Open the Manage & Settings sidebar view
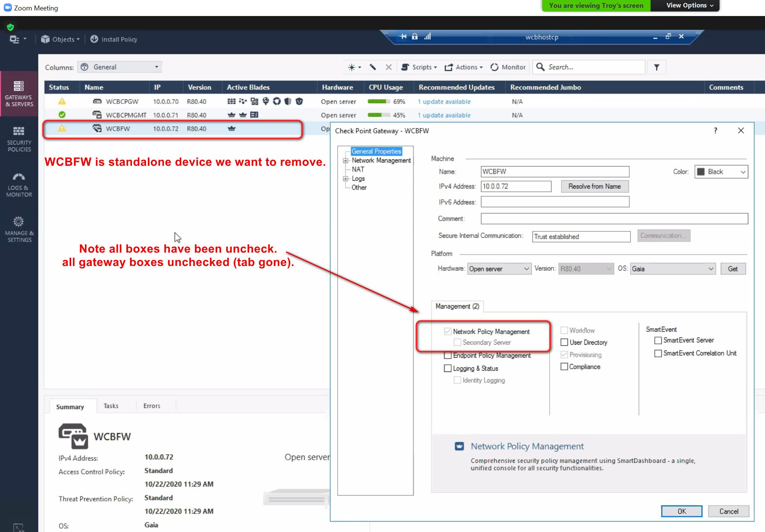Viewport: 765px width, 532px height. pyautogui.click(x=19, y=229)
